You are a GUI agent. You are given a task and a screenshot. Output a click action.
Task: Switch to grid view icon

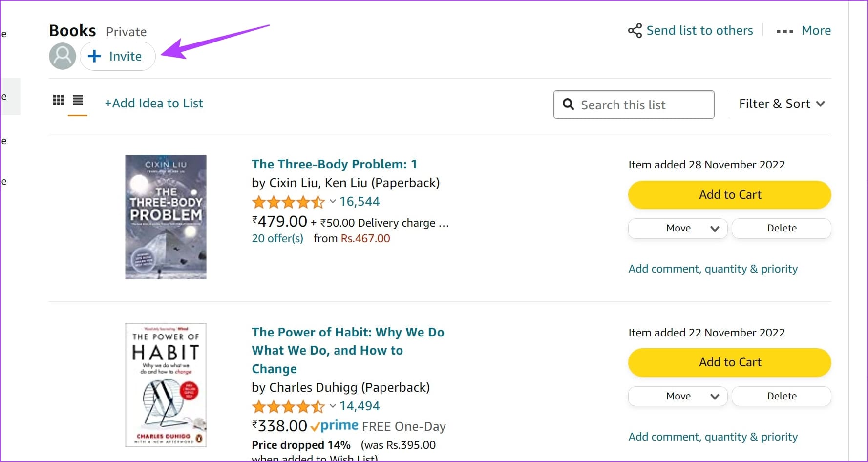click(58, 100)
